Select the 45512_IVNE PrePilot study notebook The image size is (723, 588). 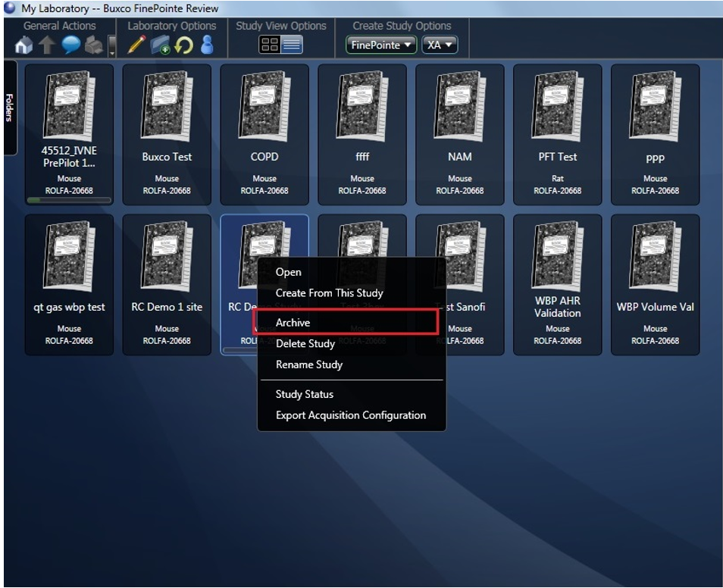(x=69, y=134)
